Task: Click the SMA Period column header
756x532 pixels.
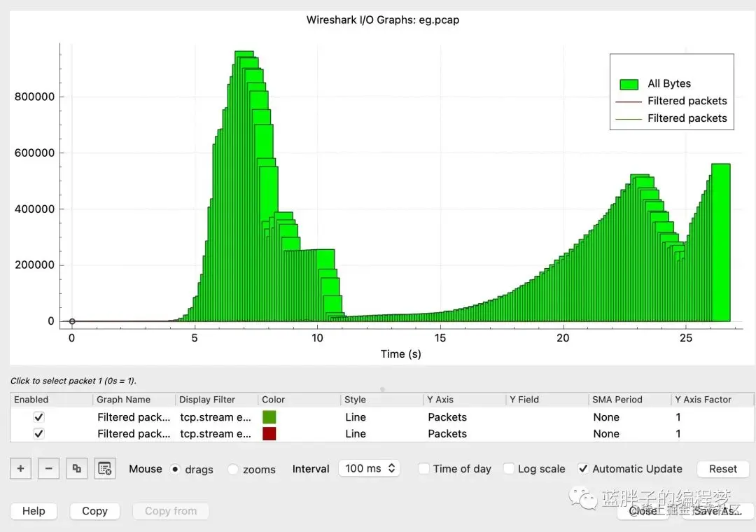Action: pos(630,400)
